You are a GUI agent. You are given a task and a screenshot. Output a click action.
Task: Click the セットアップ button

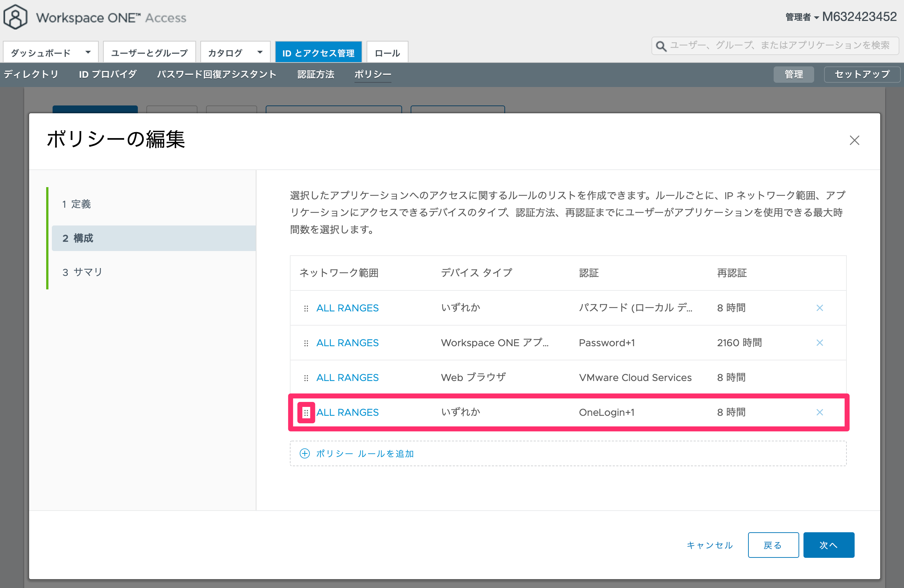[862, 75]
